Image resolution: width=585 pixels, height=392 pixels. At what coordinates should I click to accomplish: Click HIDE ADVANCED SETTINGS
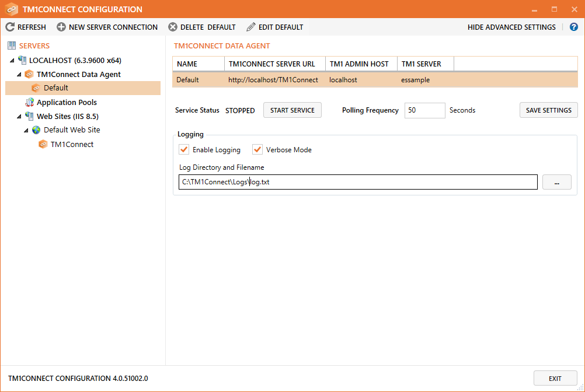tap(511, 27)
